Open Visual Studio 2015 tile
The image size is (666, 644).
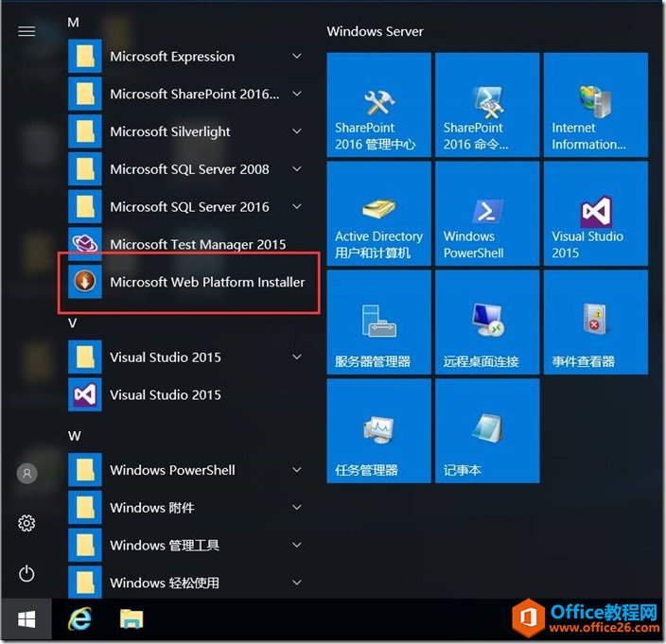click(596, 214)
